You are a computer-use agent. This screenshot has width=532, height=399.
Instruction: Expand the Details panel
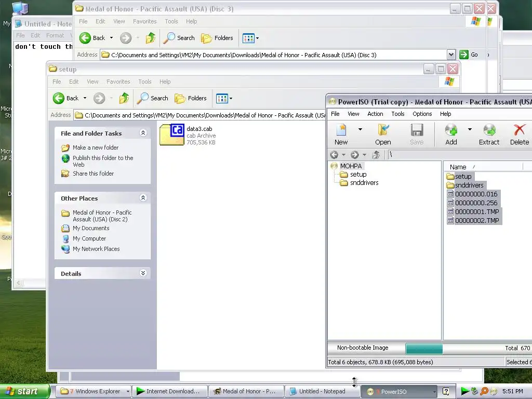[143, 273]
